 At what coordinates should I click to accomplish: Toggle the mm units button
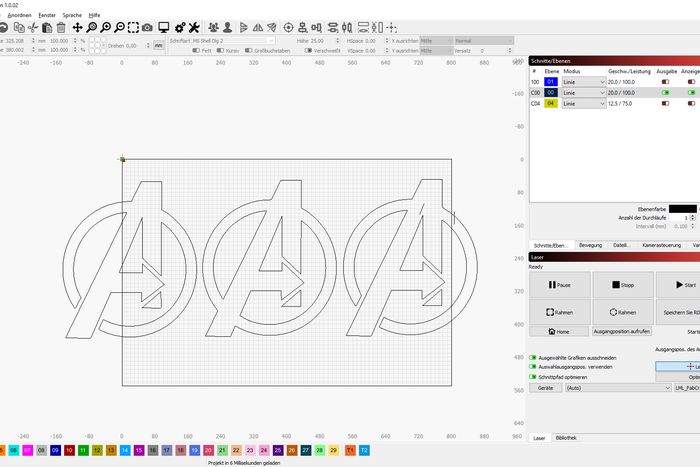coord(158,46)
